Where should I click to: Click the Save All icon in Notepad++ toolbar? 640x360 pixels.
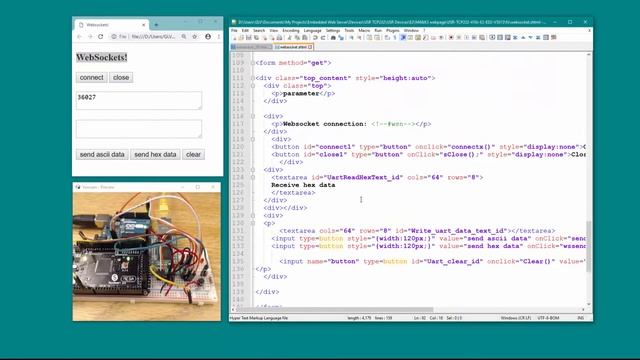pos(256,38)
